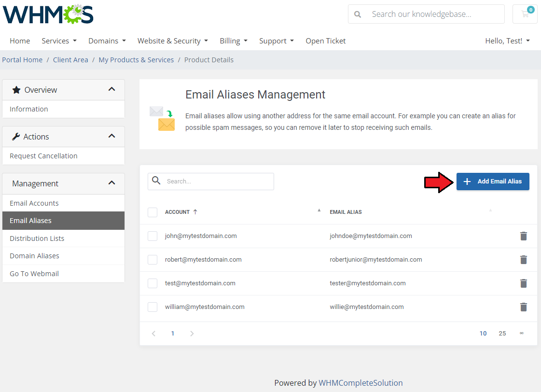Click robertjunior@mytestdomain.com alias cell
541x392 pixels.
(x=376, y=260)
